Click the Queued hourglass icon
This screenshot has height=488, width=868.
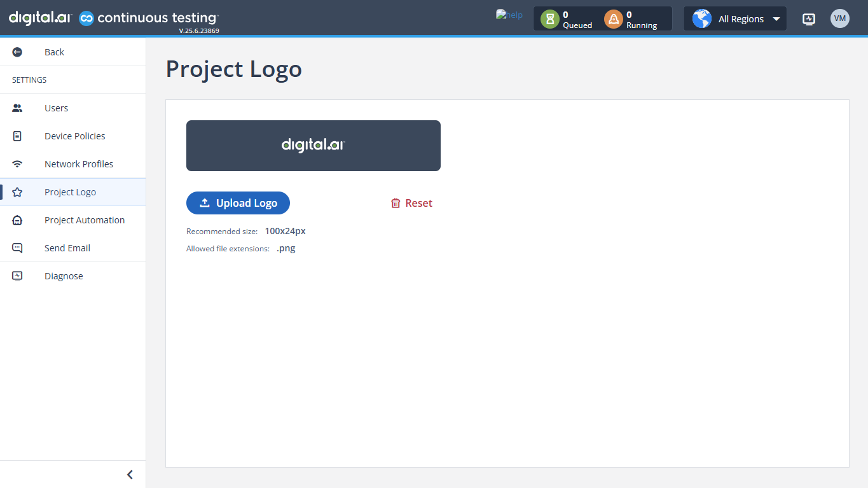click(550, 19)
